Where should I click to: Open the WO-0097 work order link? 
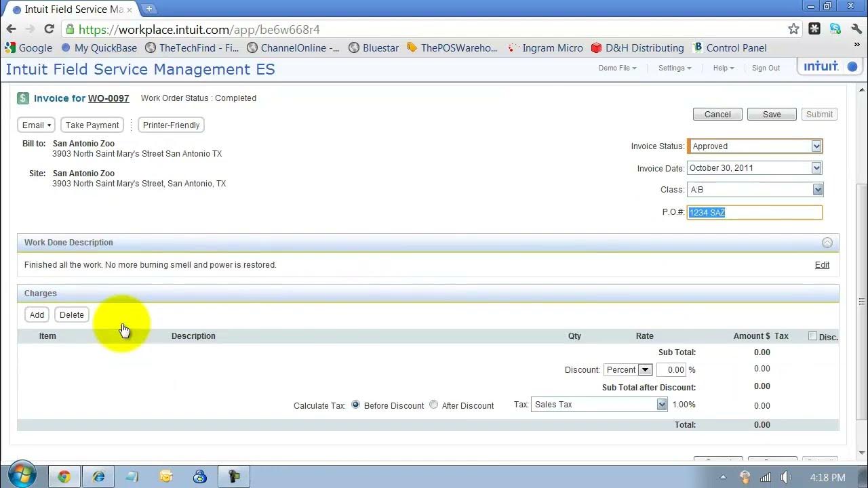108,98
